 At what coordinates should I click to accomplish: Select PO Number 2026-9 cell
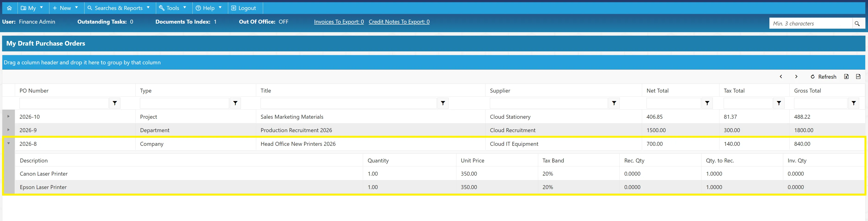(75, 130)
